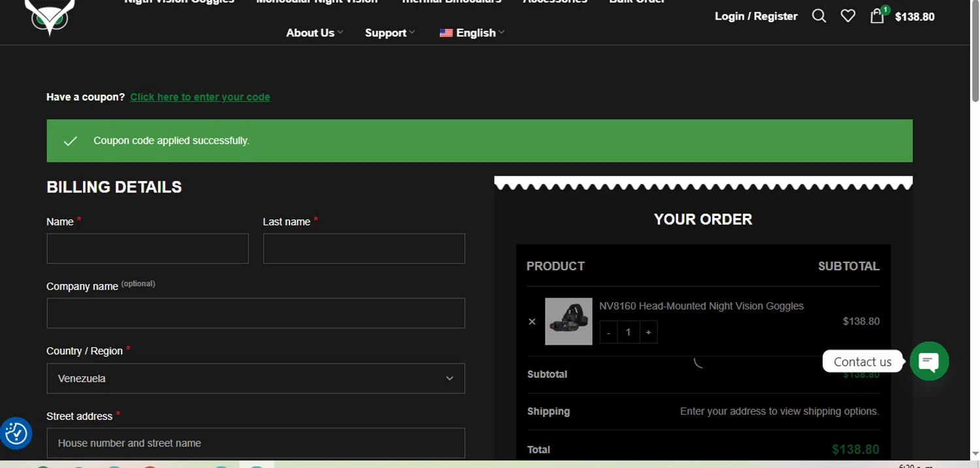Open the Support menu
980x468 pixels.
389,33
